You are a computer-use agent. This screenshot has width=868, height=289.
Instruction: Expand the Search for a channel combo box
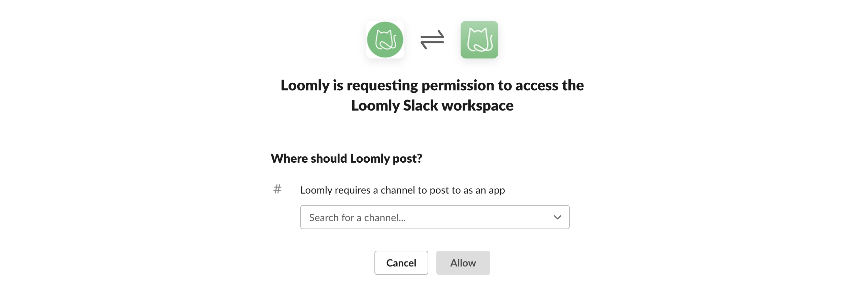[x=435, y=217]
